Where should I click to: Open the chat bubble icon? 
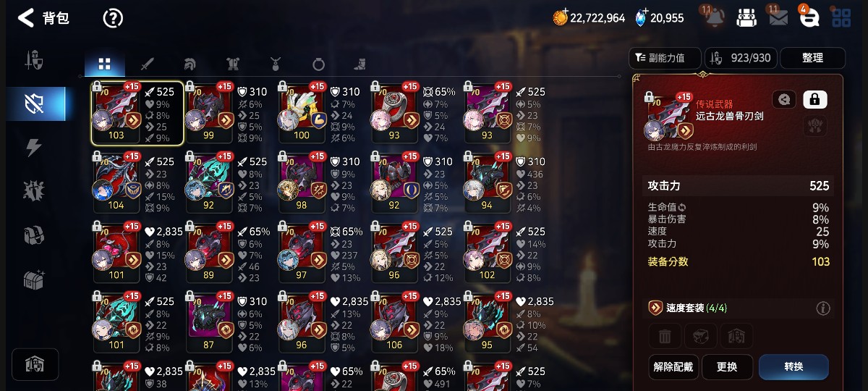pyautogui.click(x=809, y=18)
